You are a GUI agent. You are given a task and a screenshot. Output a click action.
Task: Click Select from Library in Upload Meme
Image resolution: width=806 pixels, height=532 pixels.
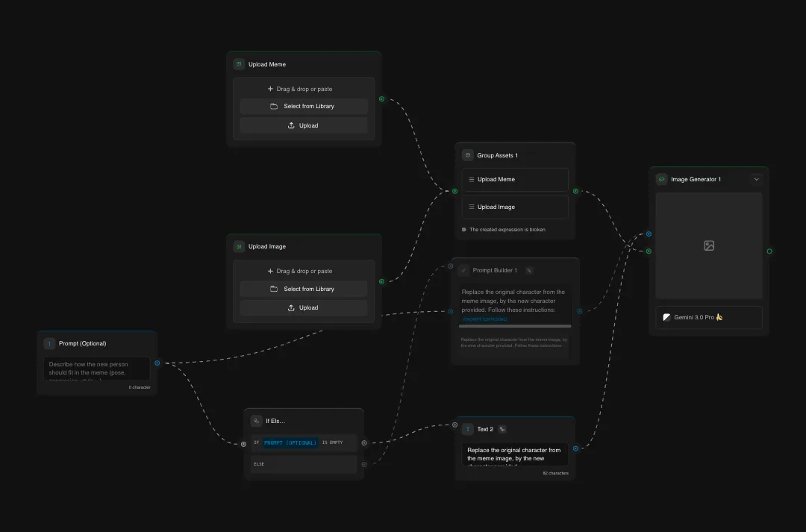click(x=303, y=106)
